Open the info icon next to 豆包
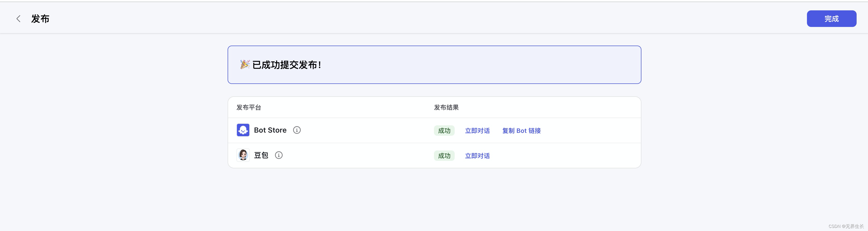Screen dimensions: 868x231 [x=279, y=155]
